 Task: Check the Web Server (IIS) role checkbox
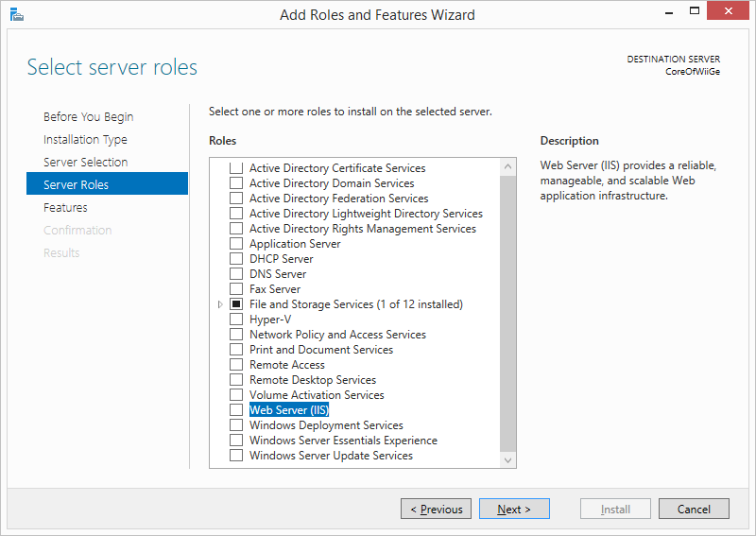(x=236, y=410)
